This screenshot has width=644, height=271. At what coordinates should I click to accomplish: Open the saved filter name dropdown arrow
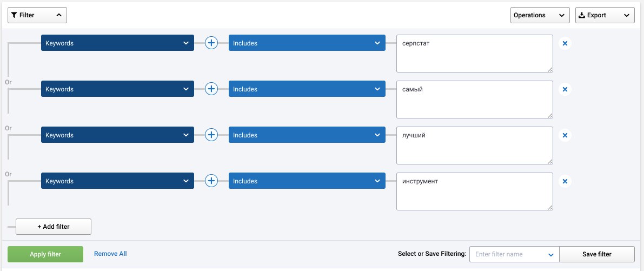[551, 255]
